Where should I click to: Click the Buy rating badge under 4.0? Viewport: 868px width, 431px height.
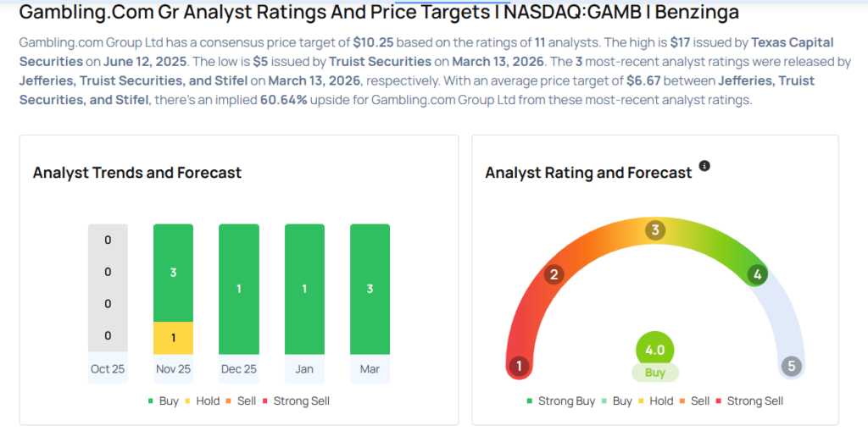(654, 373)
